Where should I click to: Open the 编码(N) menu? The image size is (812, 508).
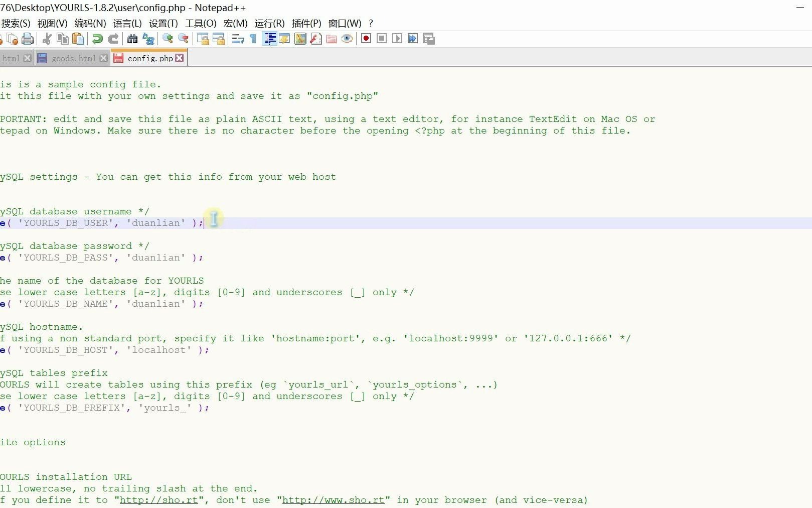pos(90,24)
